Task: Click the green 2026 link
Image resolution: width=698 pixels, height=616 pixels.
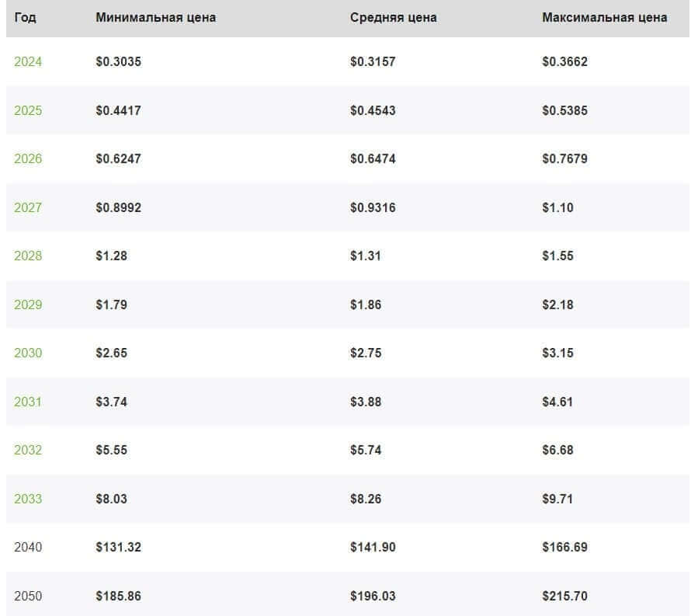Action: click(x=28, y=158)
